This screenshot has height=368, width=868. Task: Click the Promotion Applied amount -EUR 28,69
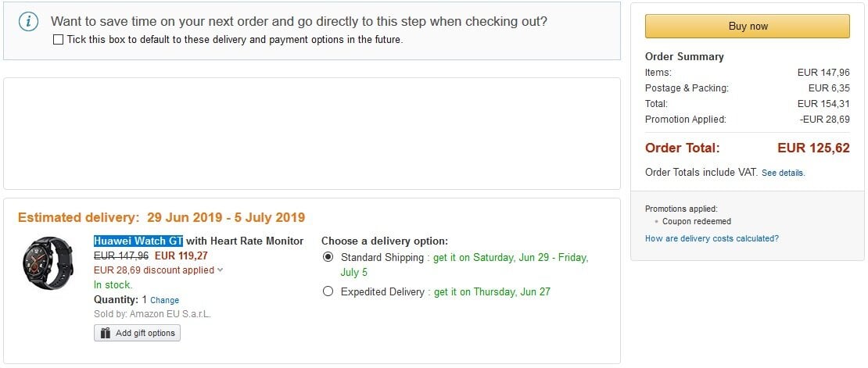tap(824, 120)
